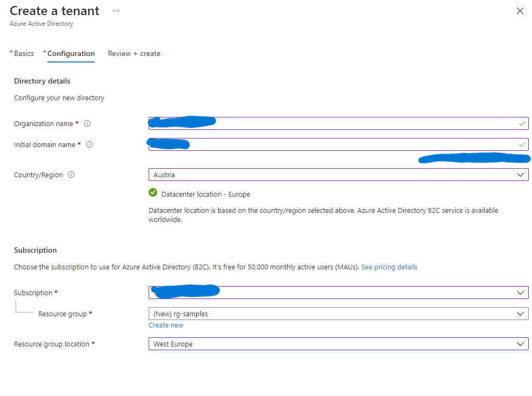Select Austria in the Country/Region field

pyautogui.click(x=269, y=175)
